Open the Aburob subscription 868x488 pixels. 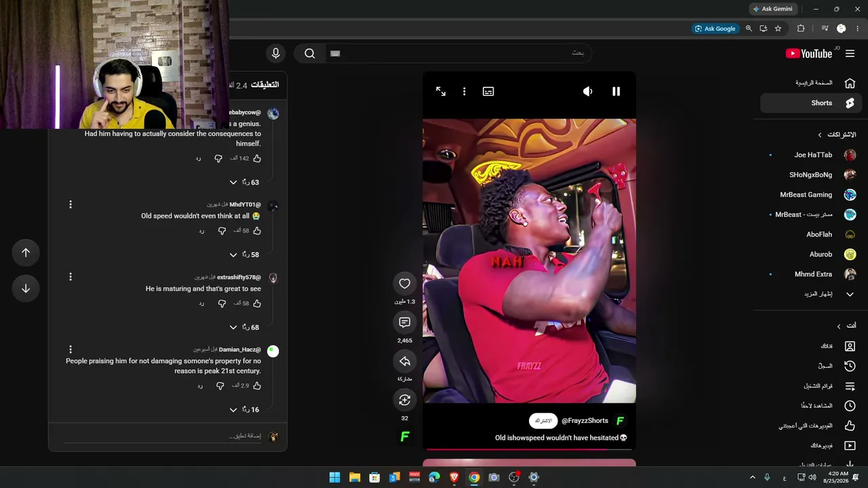(x=811, y=254)
